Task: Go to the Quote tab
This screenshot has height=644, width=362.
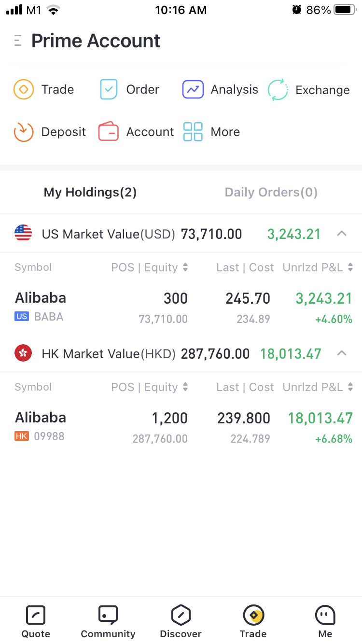Action: pyautogui.click(x=36, y=622)
